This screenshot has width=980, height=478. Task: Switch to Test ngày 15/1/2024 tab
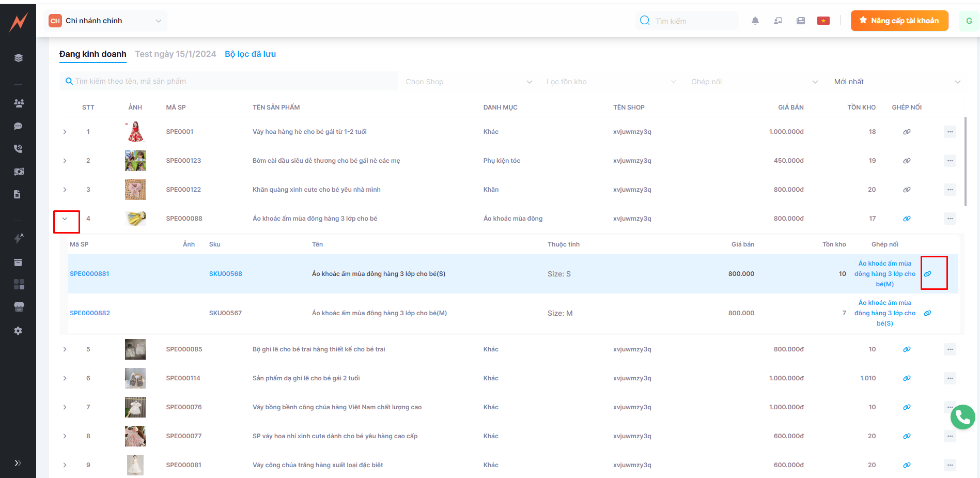click(175, 54)
